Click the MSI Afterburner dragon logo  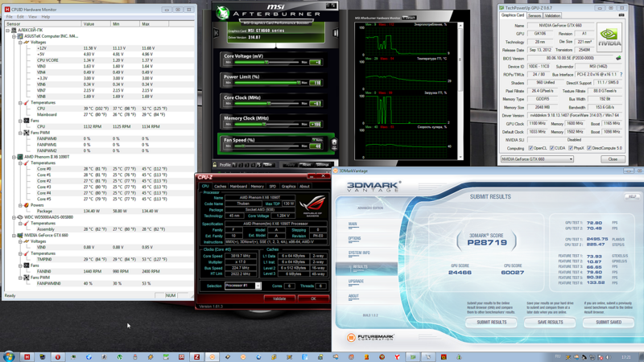pos(223,13)
